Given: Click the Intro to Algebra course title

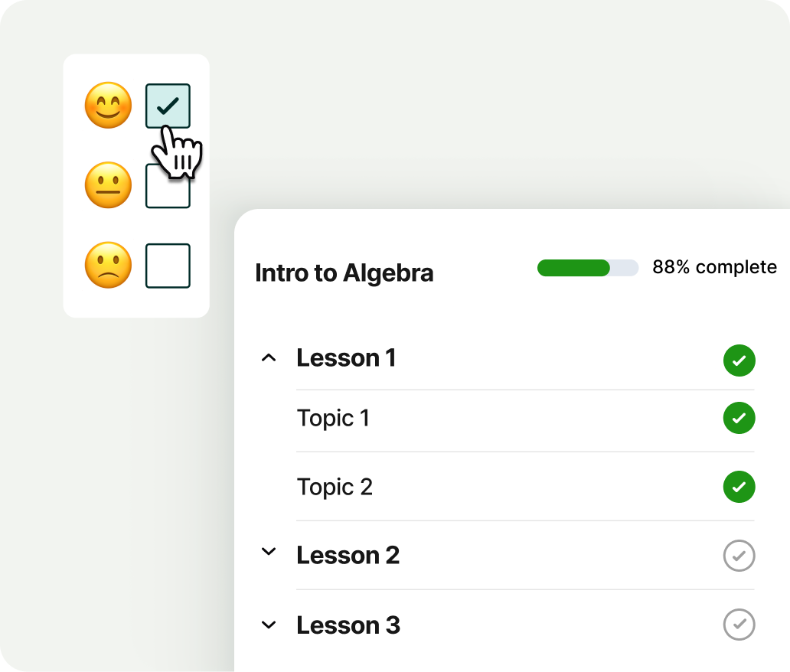Looking at the screenshot, I should pyautogui.click(x=344, y=272).
